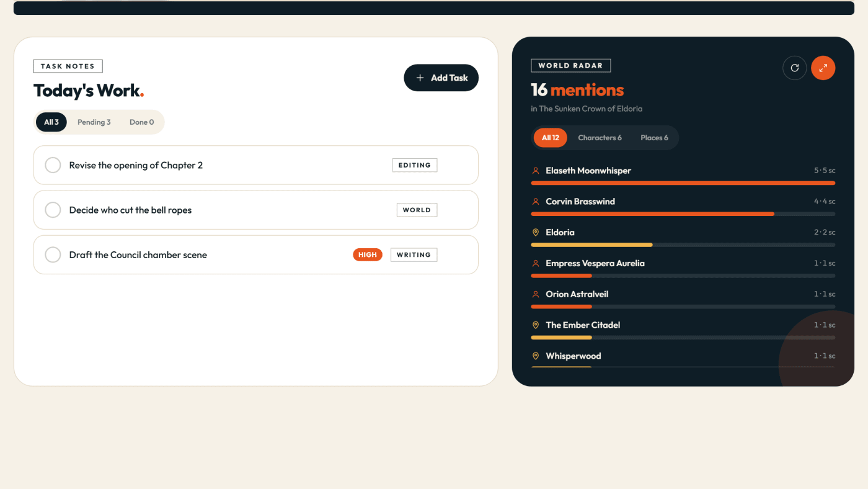Select the All 12 radar filter
This screenshot has width=868, height=489.
click(551, 138)
